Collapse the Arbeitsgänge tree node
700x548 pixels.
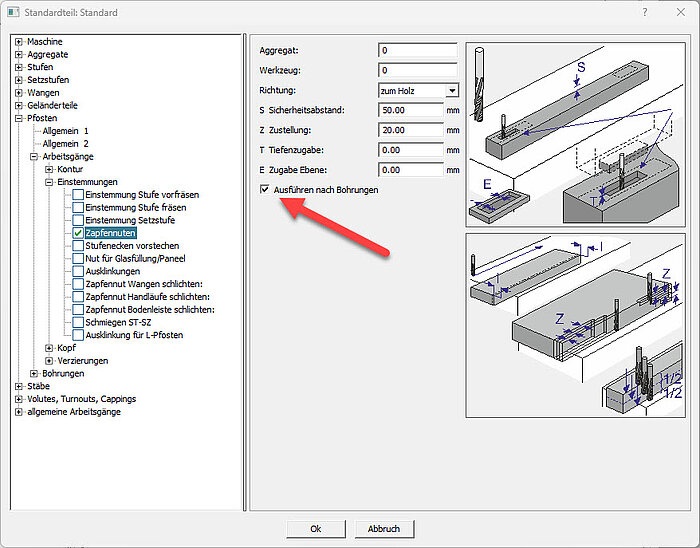coord(33,157)
